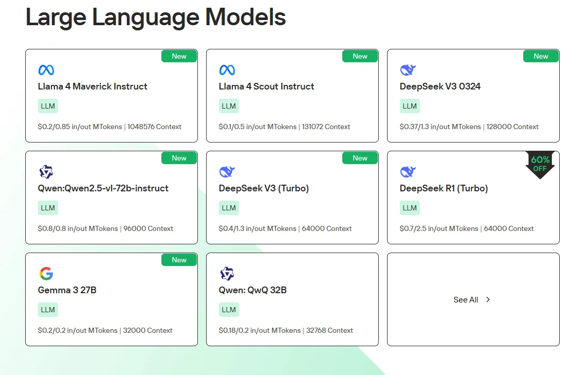Click the '131072 Context' text
Viewport: 588px width, 375px height.
pos(326,127)
